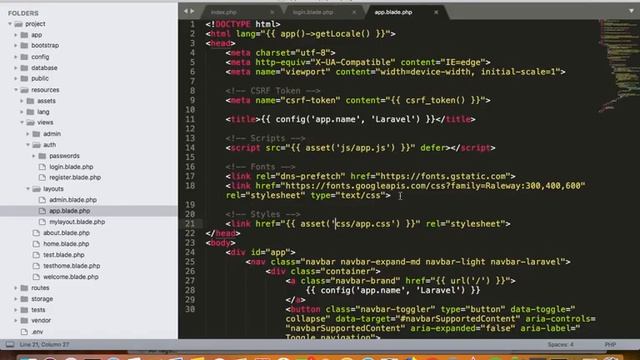Expand the public folder arrow

click(x=16, y=78)
